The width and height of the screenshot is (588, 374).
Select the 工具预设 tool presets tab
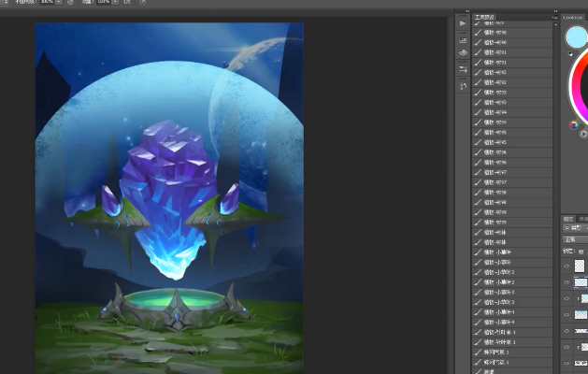(484, 17)
